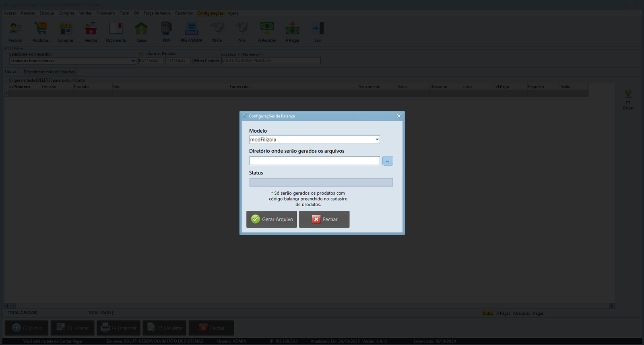Toggle the Informar Período checkbox
The width and height of the screenshot is (644, 345).
pyautogui.click(x=142, y=53)
